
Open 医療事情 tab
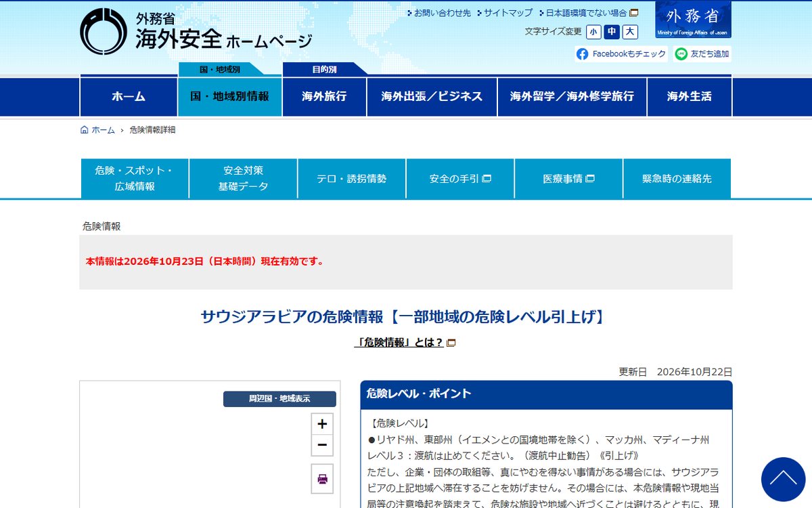[x=568, y=179]
